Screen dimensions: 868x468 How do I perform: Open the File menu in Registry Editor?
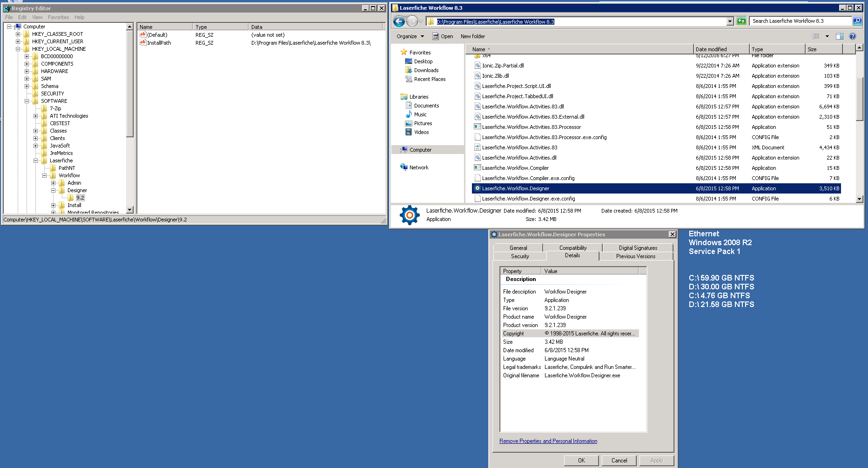[9, 17]
